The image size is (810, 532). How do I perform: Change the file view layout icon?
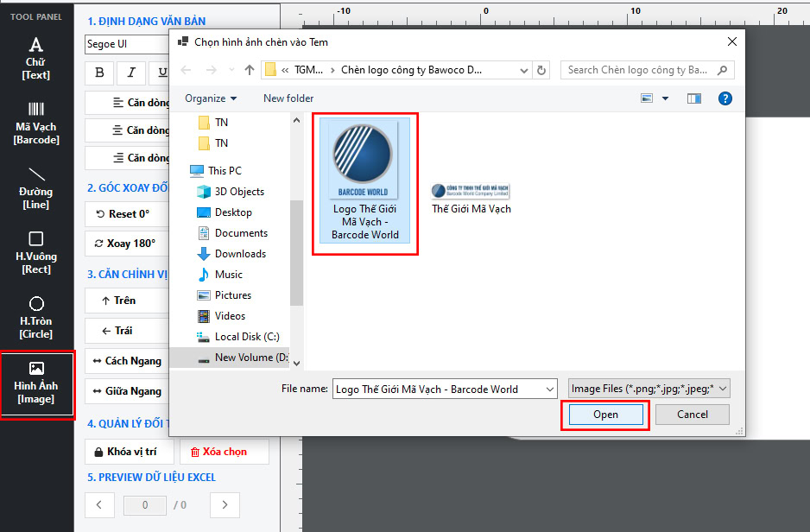click(647, 98)
